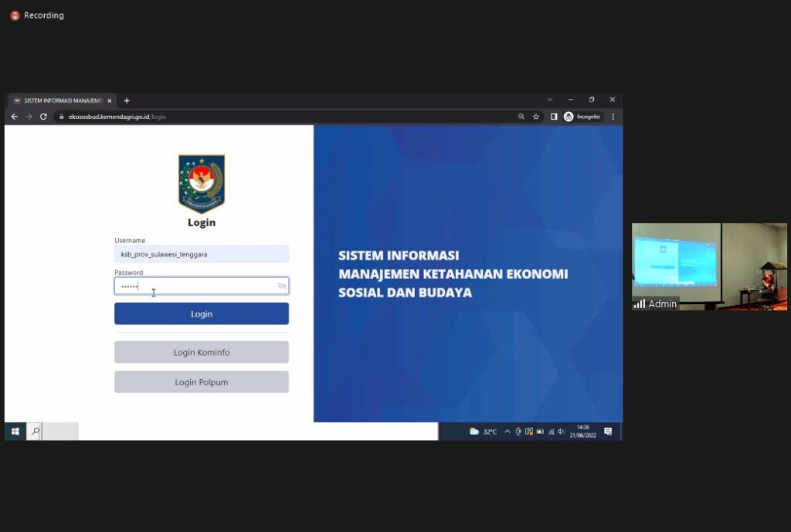The width and height of the screenshot is (791, 532).
Task: Click into the Username field
Action: [x=202, y=254]
